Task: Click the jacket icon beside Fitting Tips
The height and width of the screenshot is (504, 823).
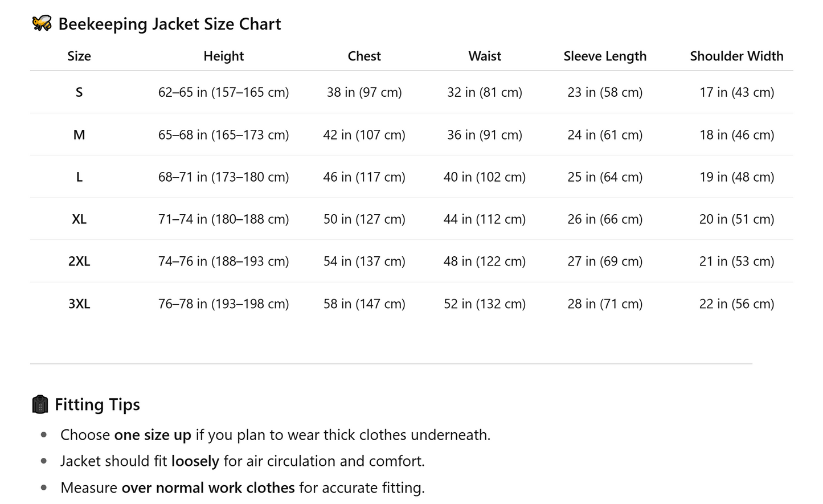Action: (x=40, y=404)
